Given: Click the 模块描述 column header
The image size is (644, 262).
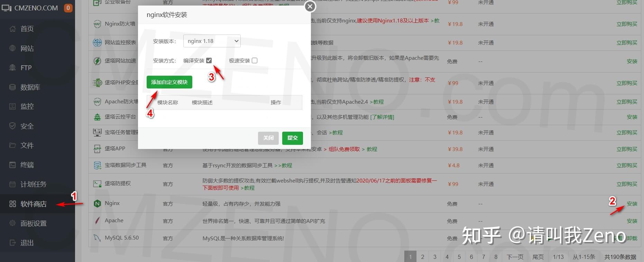Looking at the screenshot, I should 202,102.
